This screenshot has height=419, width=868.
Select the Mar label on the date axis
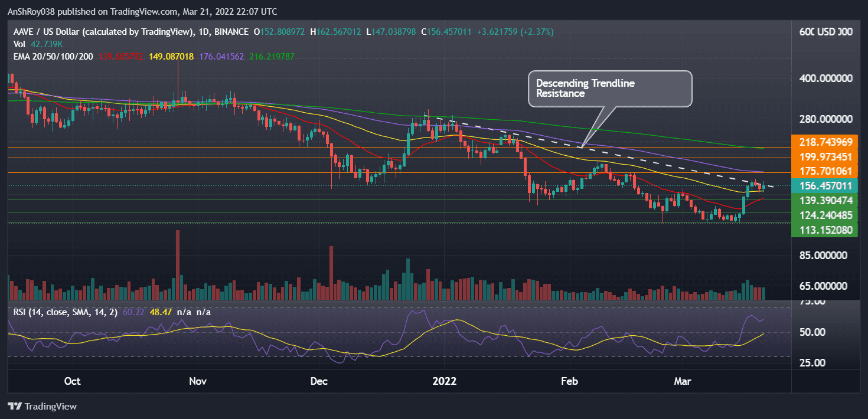[683, 382]
